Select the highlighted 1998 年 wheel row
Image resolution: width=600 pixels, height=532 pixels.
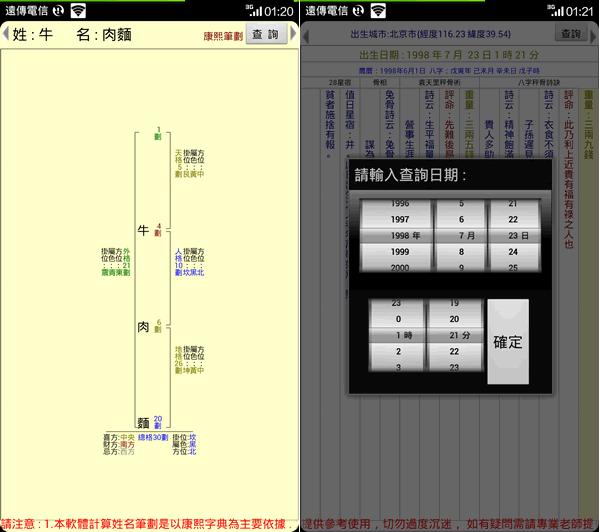pyautogui.click(x=396, y=236)
